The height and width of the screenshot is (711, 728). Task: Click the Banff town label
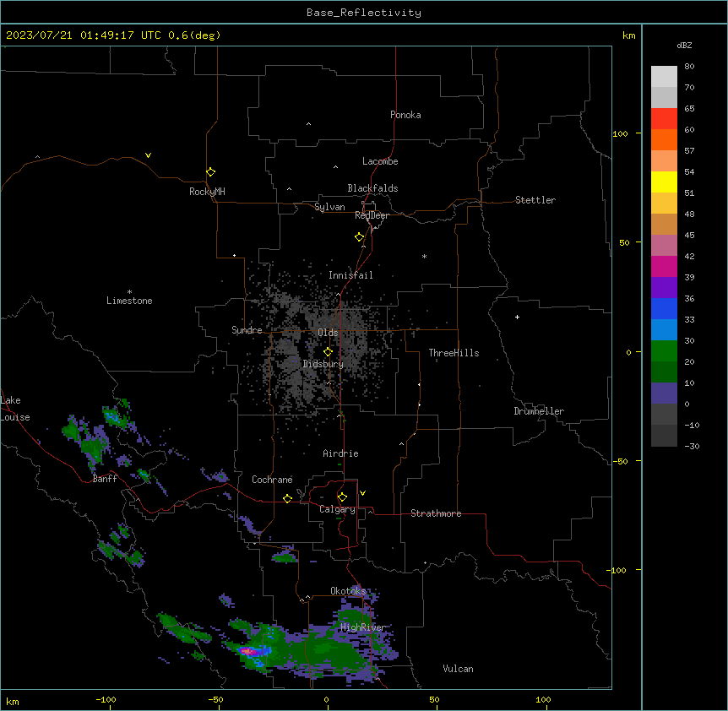coord(105,479)
